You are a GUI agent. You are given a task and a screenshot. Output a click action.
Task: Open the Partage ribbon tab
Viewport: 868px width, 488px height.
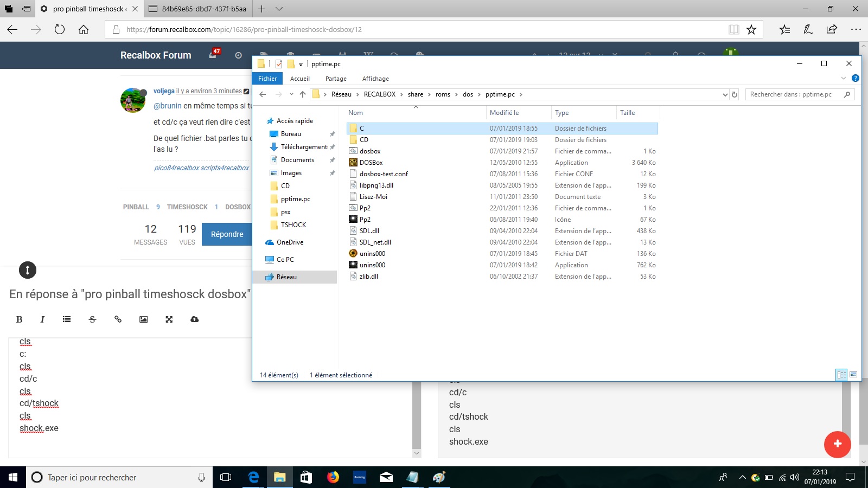[336, 79]
